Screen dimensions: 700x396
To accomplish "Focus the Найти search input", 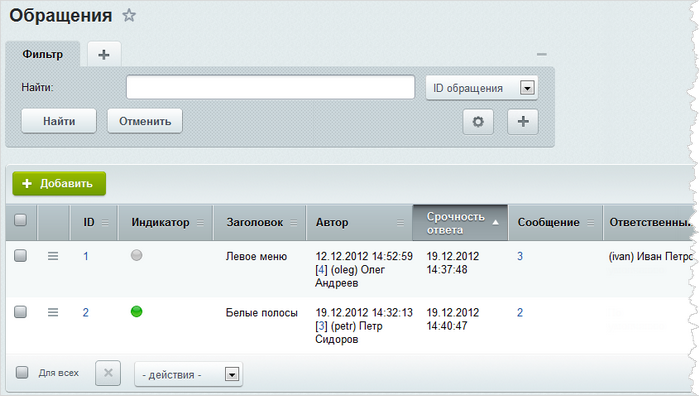I will pyautogui.click(x=271, y=88).
